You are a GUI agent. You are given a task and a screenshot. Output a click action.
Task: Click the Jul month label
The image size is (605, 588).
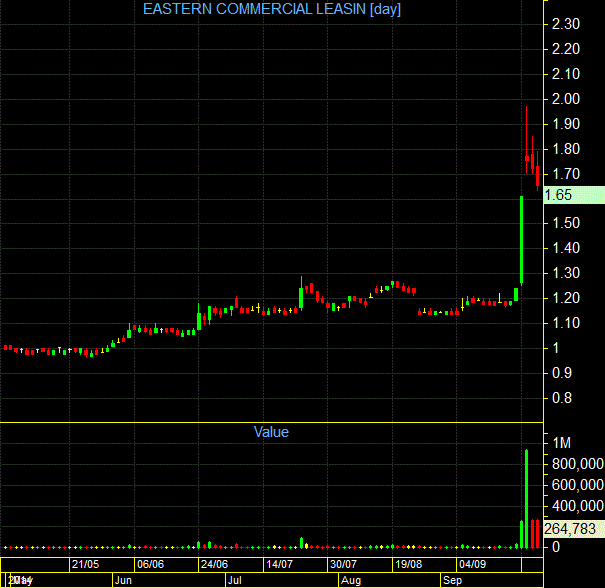235,580
